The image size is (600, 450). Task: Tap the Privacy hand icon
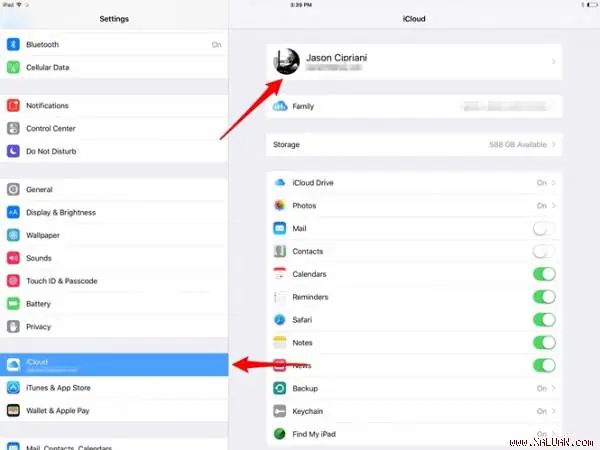click(13, 326)
